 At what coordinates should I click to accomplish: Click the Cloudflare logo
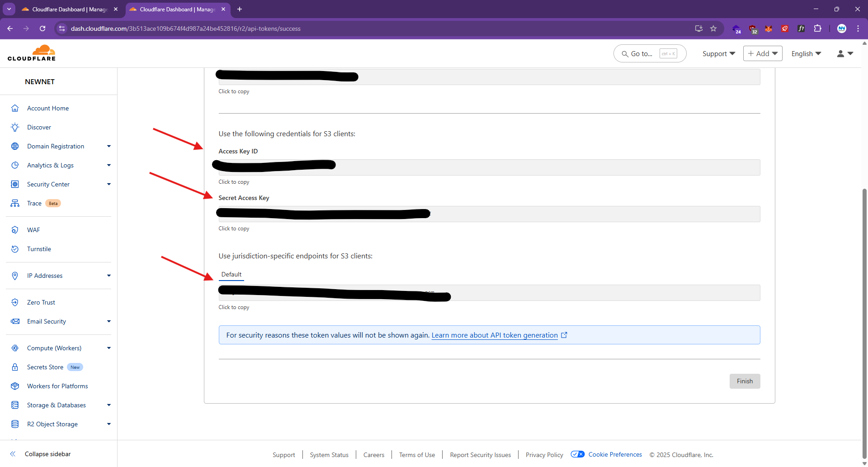coord(32,53)
